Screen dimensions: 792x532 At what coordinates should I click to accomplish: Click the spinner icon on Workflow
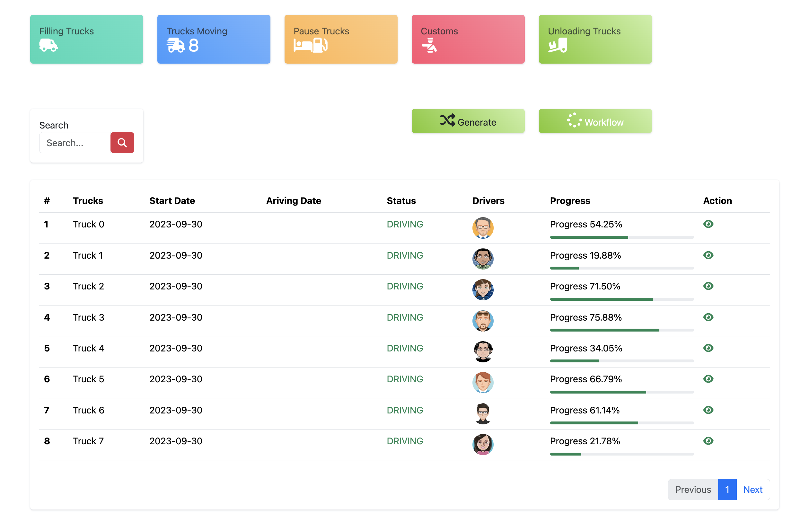tap(574, 120)
